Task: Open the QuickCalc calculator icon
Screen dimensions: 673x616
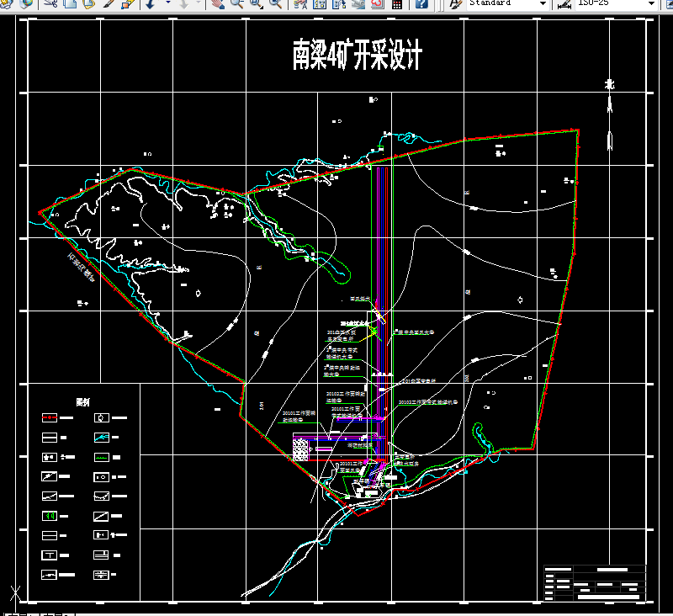Action: [x=395, y=5]
